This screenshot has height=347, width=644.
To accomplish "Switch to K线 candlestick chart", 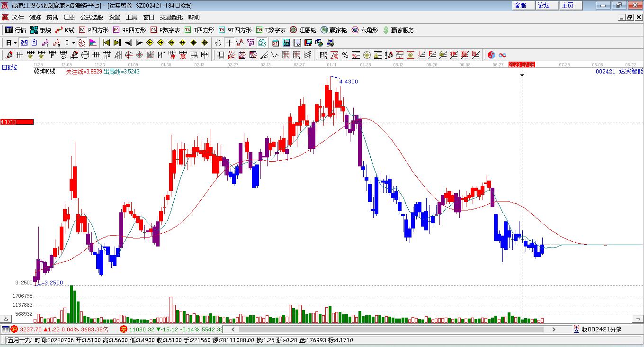I will 65,30.
